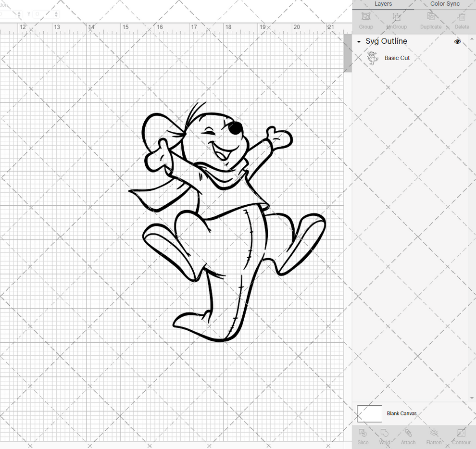Switch to the Layers tab
Viewport: 476px width, 449px height.
pyautogui.click(x=383, y=4)
